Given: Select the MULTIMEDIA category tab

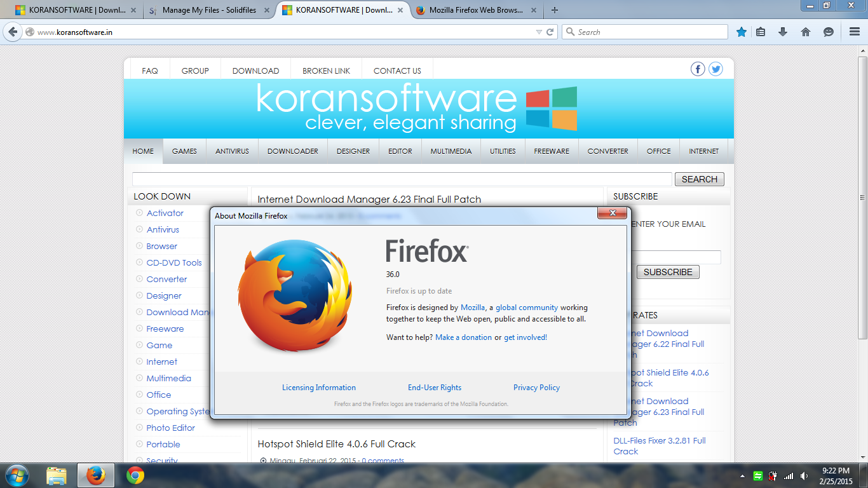Looking at the screenshot, I should coord(451,151).
